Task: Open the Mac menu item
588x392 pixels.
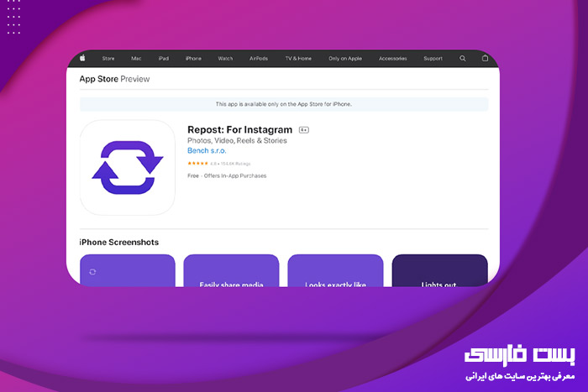Action: pyautogui.click(x=136, y=59)
